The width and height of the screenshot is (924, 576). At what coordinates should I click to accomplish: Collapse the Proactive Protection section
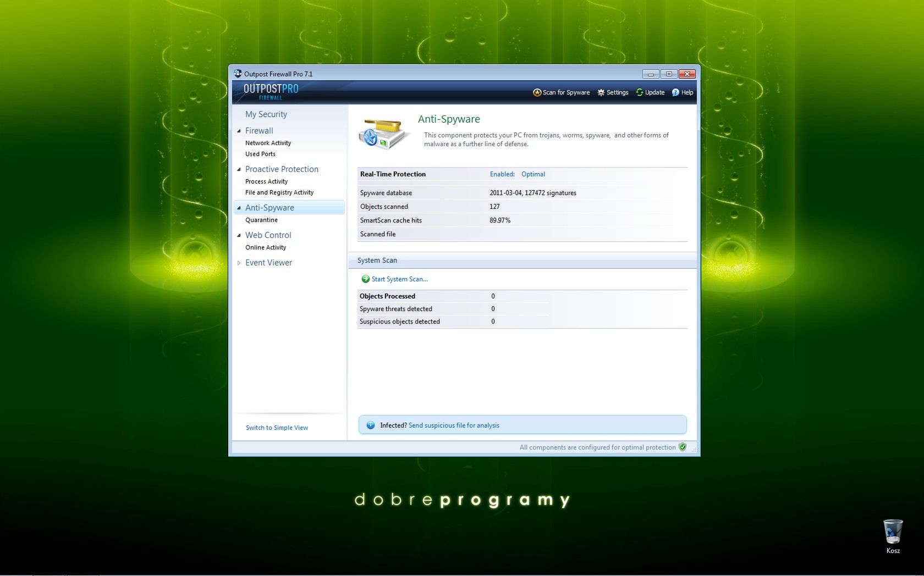point(239,169)
